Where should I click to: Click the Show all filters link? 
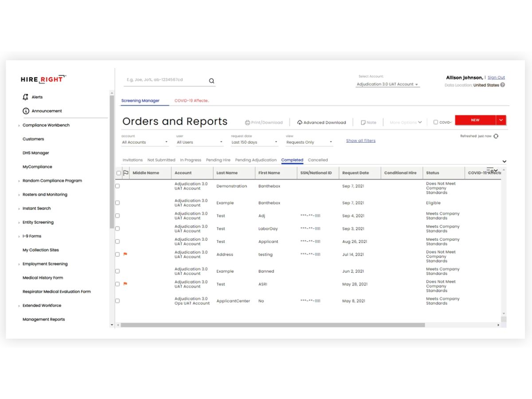coord(361,141)
